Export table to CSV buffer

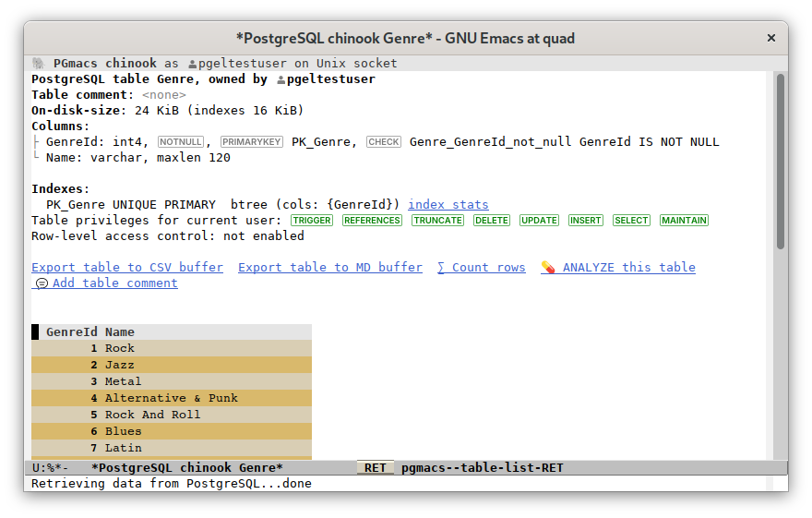127,267
